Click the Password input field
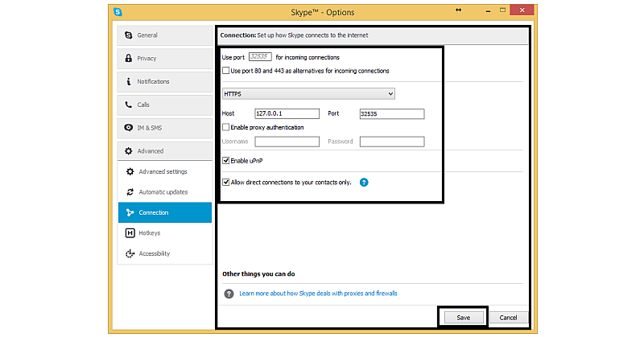Screen dimensions: 644x337 392,142
